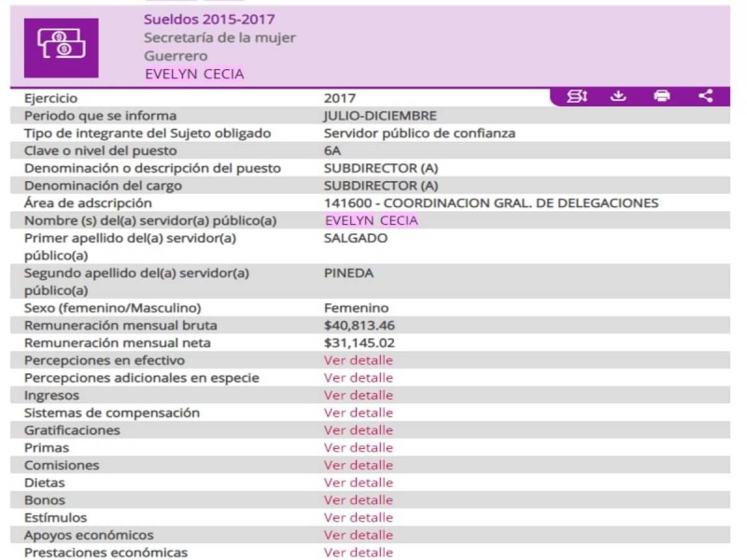This screenshot has height=560, width=747.
Task: Click the 'Sueldos 2015-2017' title
Action: (209, 20)
